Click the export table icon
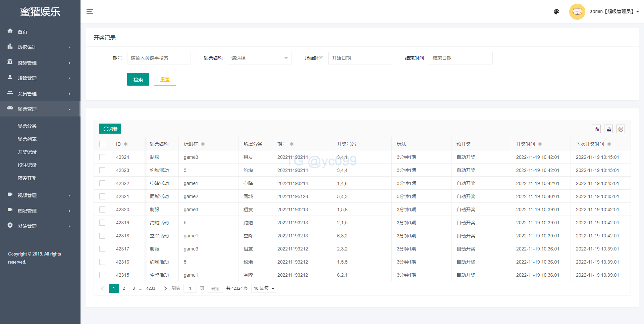This screenshot has width=644, height=324. (x=608, y=129)
